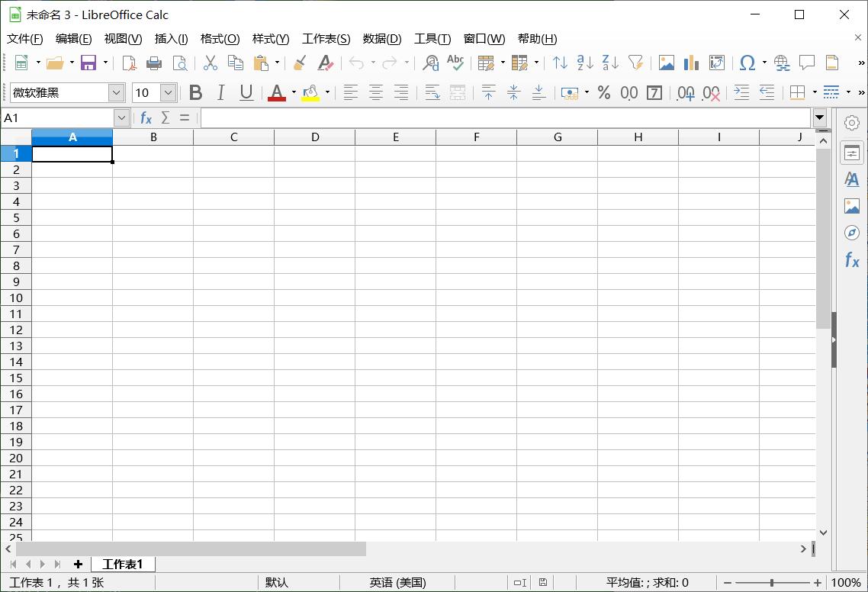
Task: Click the Cut scissors icon
Action: 211,63
